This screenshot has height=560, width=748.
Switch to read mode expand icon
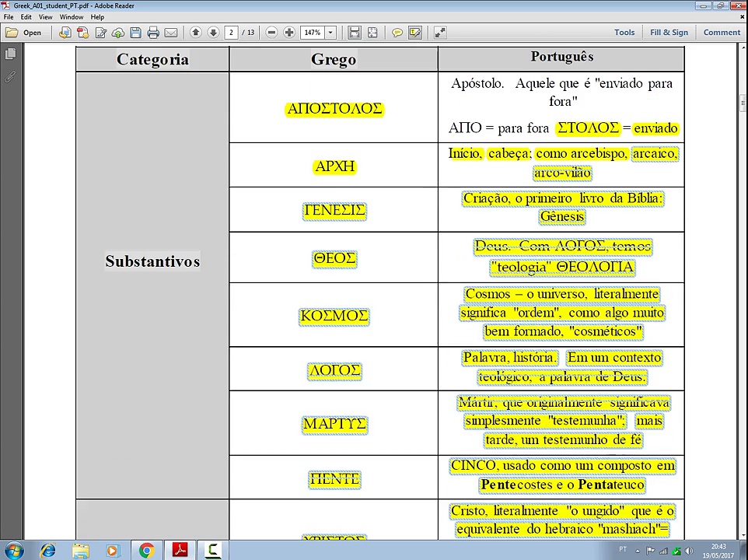[440, 33]
